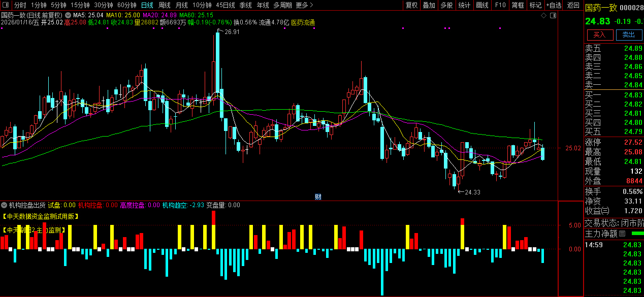Click the green 主力净额 bar
644x297 pixels.
[637, 234]
